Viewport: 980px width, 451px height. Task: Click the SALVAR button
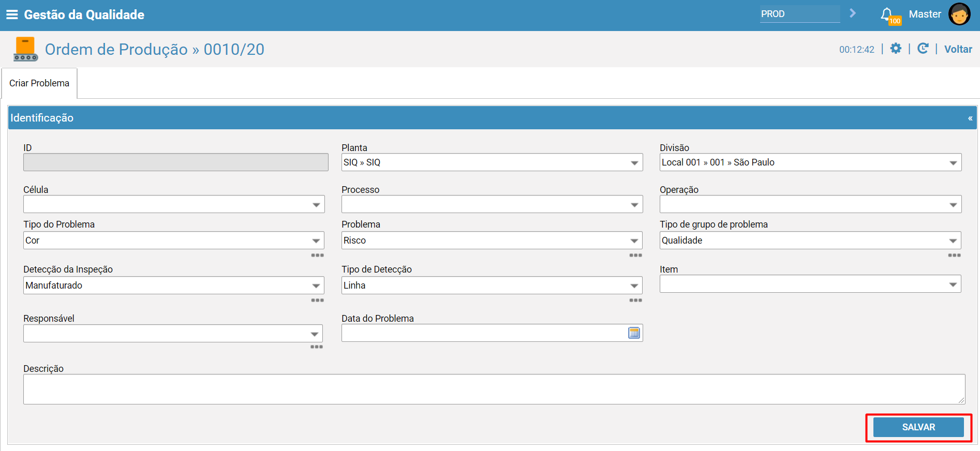click(x=918, y=427)
